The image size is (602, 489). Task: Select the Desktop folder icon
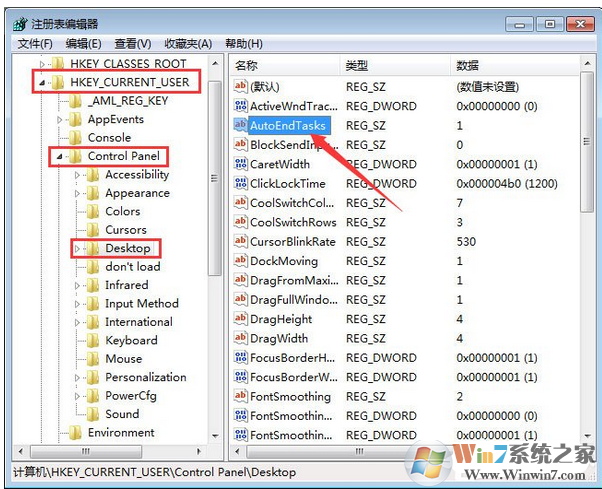pyautogui.click(x=93, y=248)
